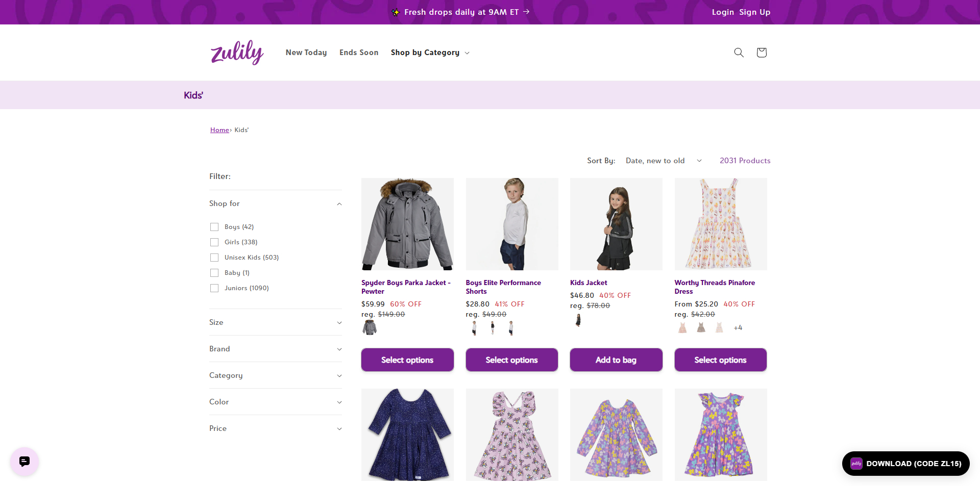The image size is (980, 486).
Task: Open the girl in black jacket image
Action: (x=616, y=224)
